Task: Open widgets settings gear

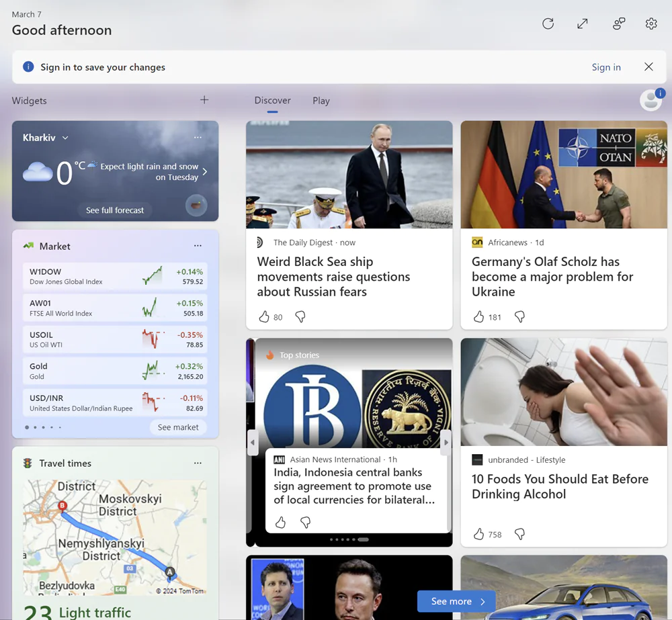Action: point(651,24)
